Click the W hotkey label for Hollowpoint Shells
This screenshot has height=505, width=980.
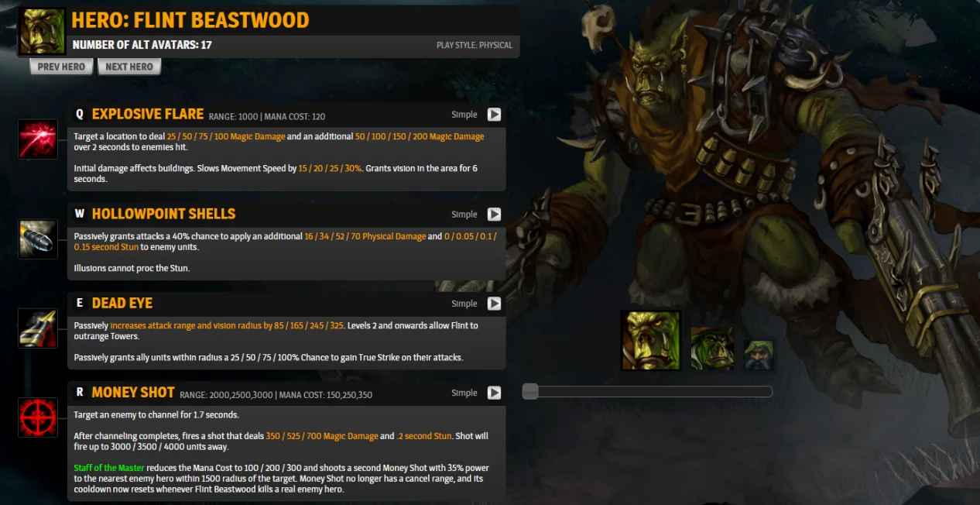click(x=79, y=214)
